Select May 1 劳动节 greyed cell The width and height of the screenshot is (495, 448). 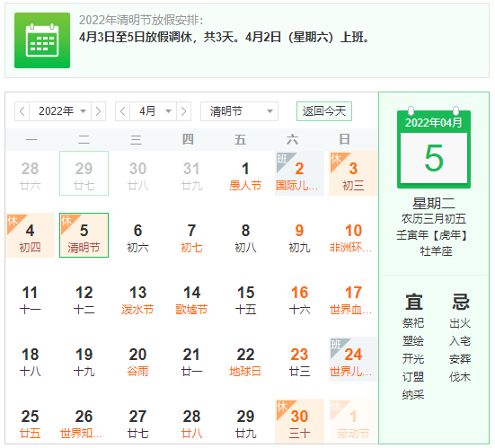tap(353, 421)
